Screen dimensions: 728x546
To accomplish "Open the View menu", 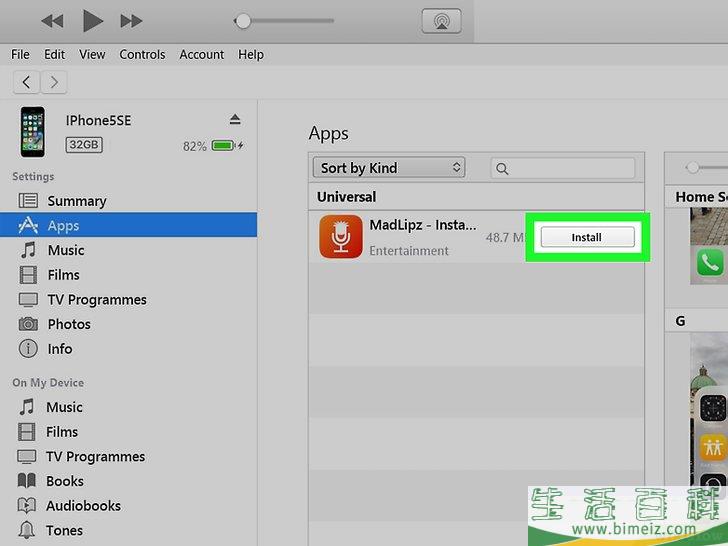I will coord(92,55).
